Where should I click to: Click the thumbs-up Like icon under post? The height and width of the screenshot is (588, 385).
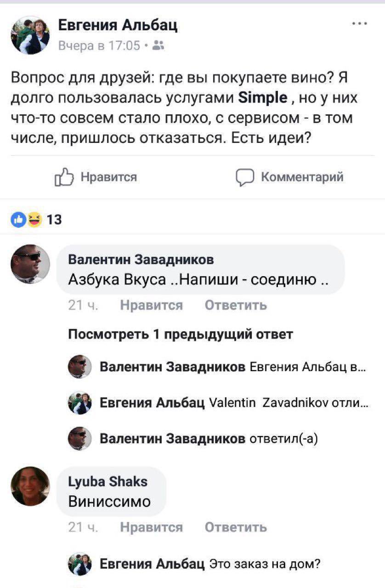click(x=64, y=177)
